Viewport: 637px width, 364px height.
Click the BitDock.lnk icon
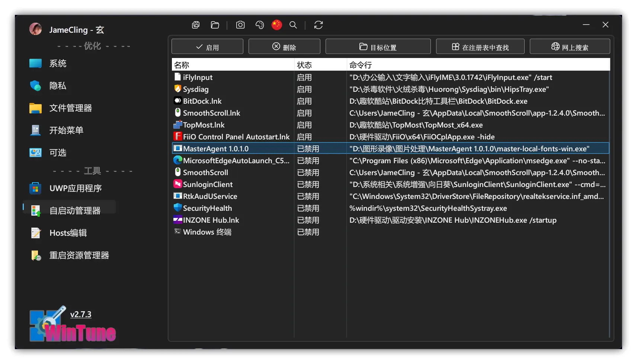(x=178, y=101)
